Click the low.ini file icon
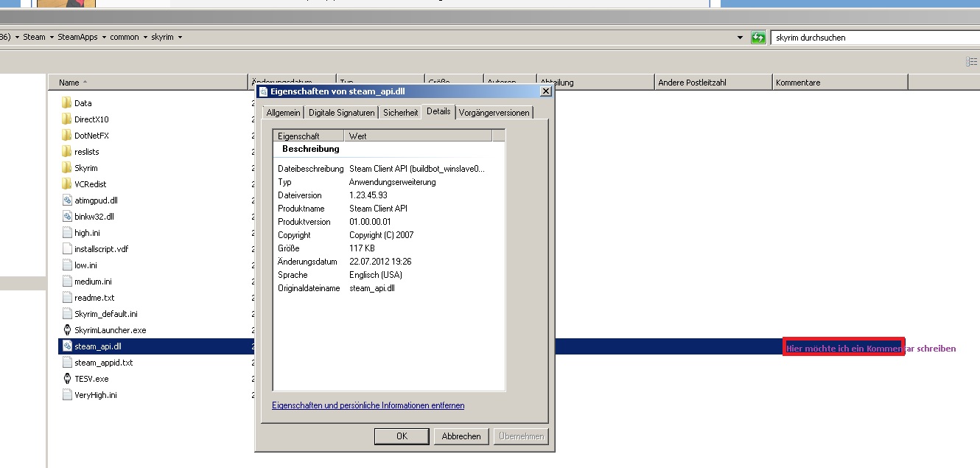 (x=66, y=265)
